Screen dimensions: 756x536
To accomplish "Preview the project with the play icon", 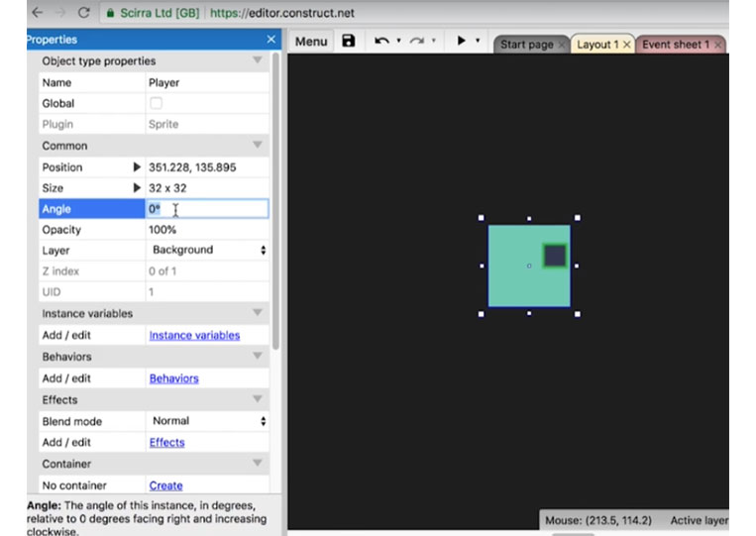I will 462,41.
